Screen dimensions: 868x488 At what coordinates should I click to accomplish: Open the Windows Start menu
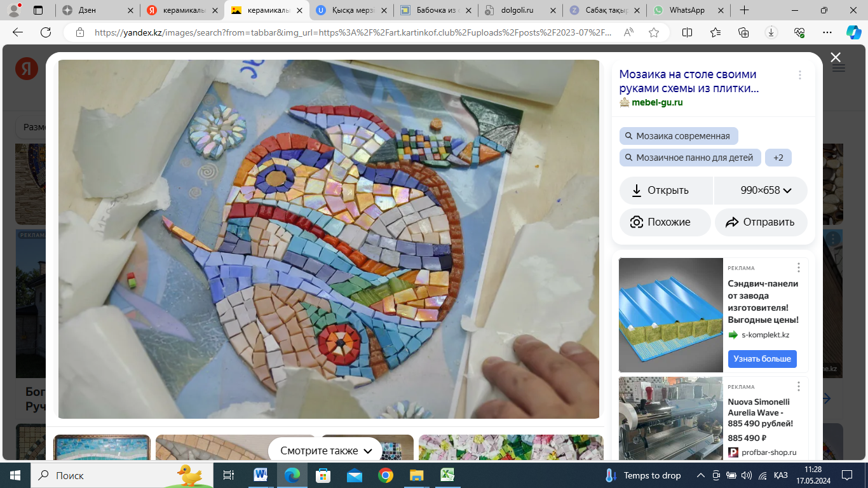coord(15,475)
